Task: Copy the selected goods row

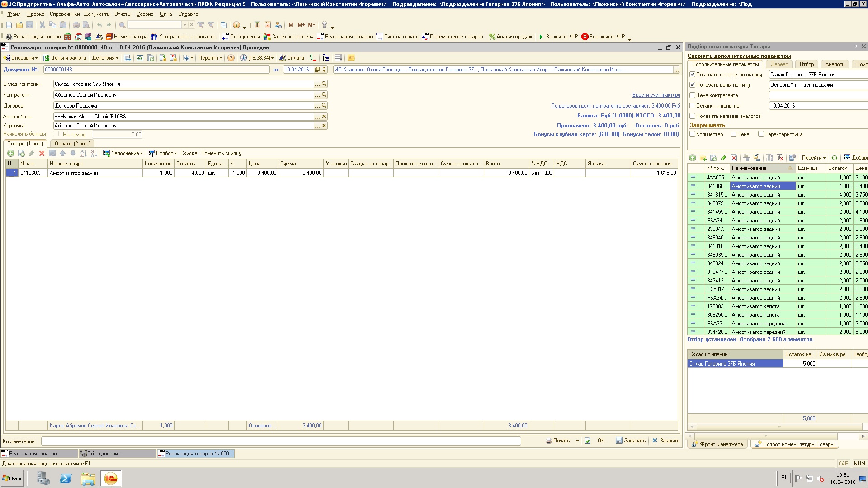Action: [x=21, y=153]
